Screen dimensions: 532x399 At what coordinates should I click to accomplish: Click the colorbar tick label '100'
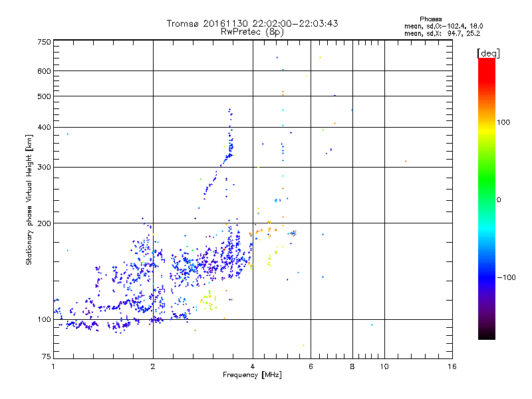pyautogui.click(x=503, y=122)
